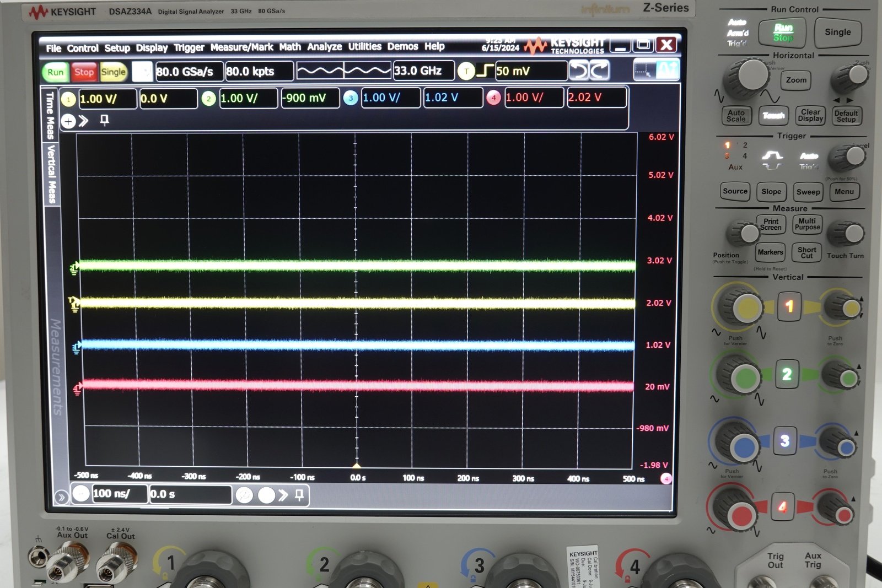Click the undo arrow icon in toolbar
882x588 pixels.
[579, 71]
